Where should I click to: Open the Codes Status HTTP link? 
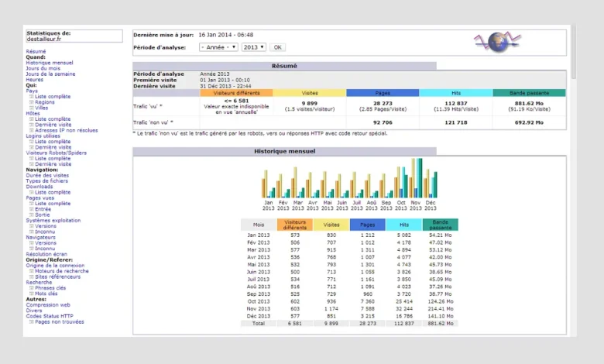pos(50,316)
